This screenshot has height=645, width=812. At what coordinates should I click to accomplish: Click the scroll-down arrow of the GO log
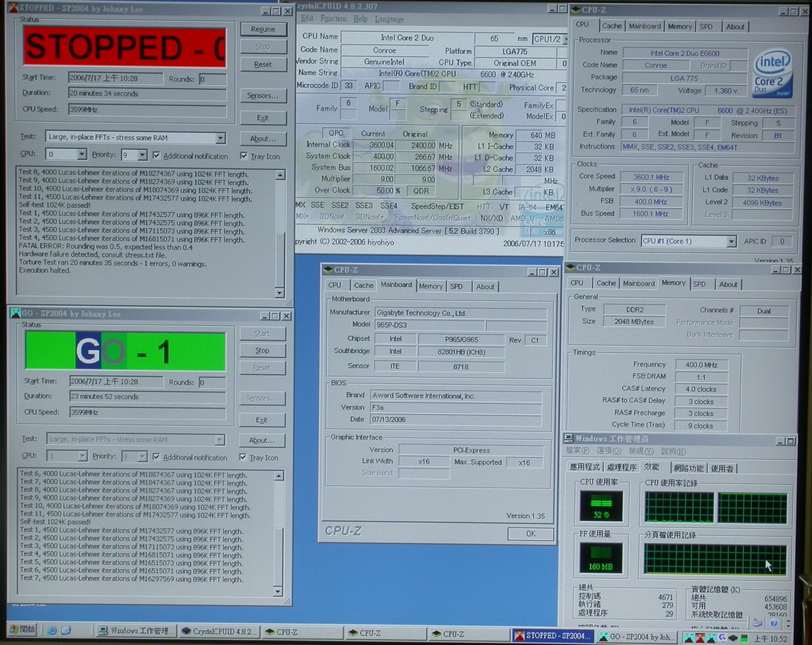(x=278, y=591)
